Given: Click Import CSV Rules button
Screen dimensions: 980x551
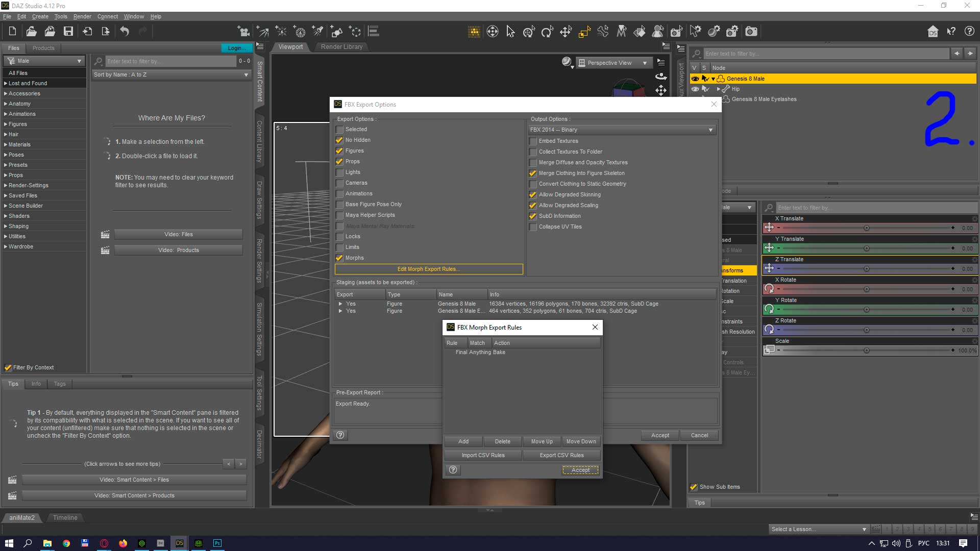Looking at the screenshot, I should [x=483, y=456].
